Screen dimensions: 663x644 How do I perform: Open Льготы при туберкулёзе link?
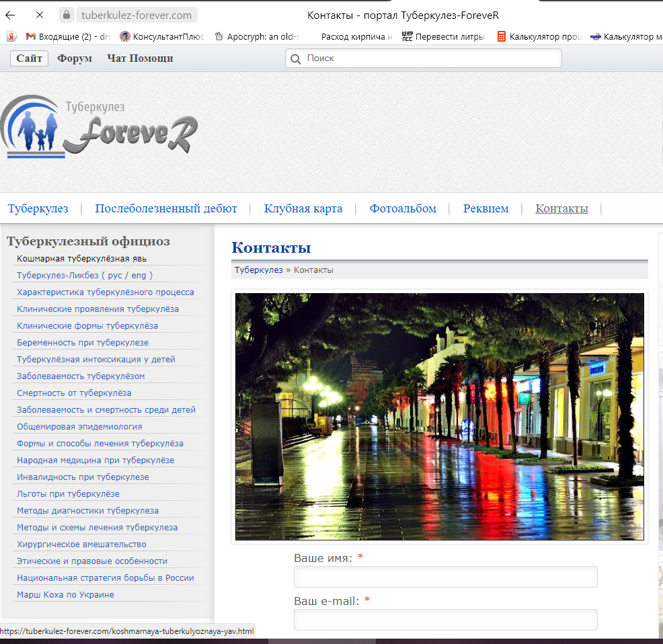tap(68, 494)
